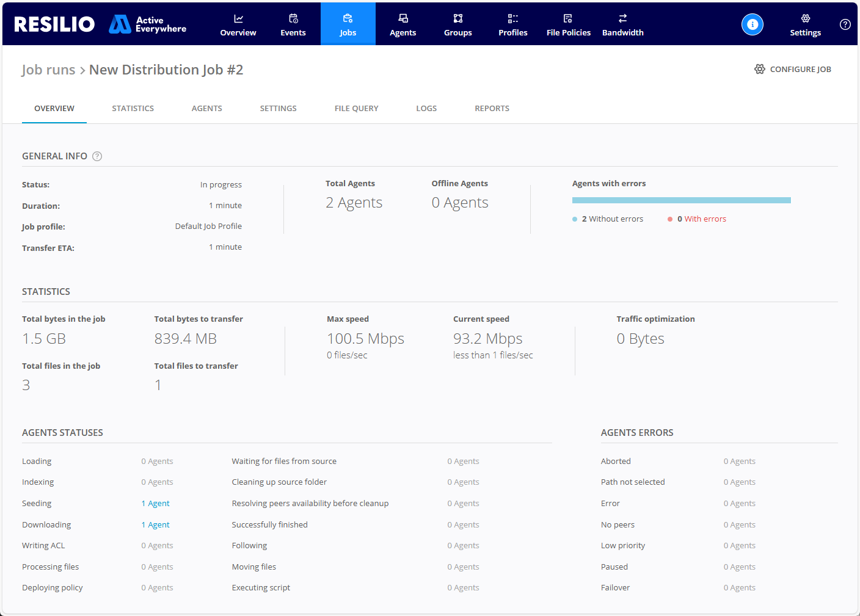This screenshot has width=860, height=616.
Task: Click the blue info icon
Action: pyautogui.click(x=752, y=24)
